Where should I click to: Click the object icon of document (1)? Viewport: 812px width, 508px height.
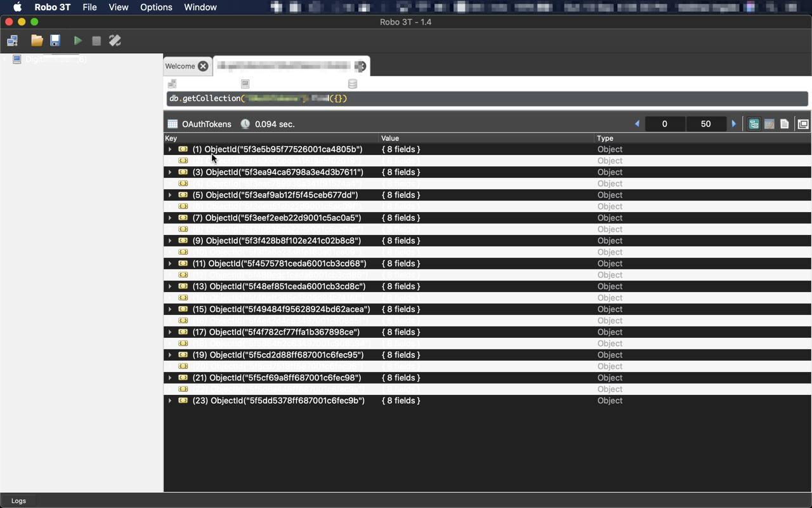pyautogui.click(x=183, y=149)
